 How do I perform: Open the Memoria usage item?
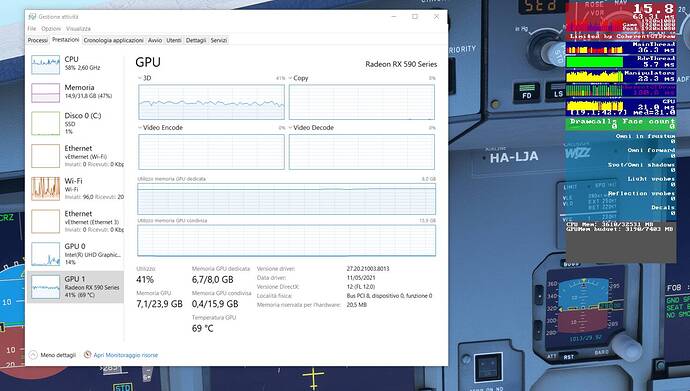[x=75, y=92]
